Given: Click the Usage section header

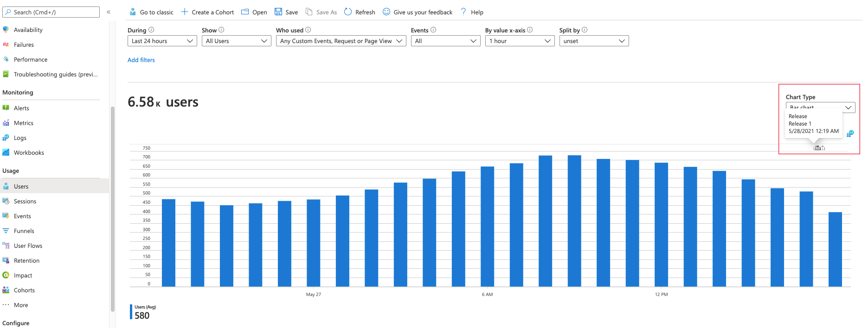Looking at the screenshot, I should click(x=11, y=170).
